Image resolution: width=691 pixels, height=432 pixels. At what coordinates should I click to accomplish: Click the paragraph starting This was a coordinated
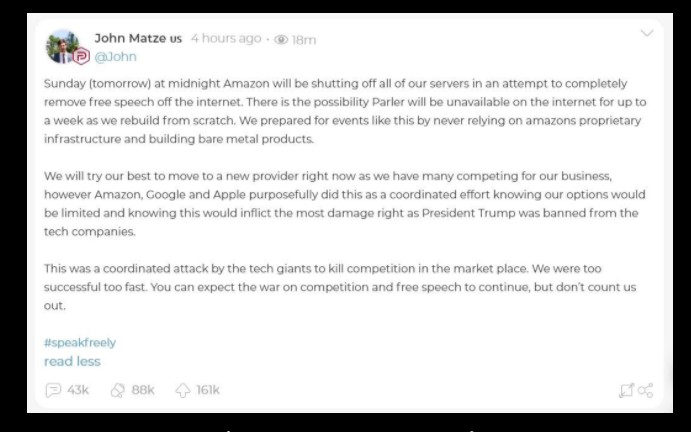[x=340, y=287]
